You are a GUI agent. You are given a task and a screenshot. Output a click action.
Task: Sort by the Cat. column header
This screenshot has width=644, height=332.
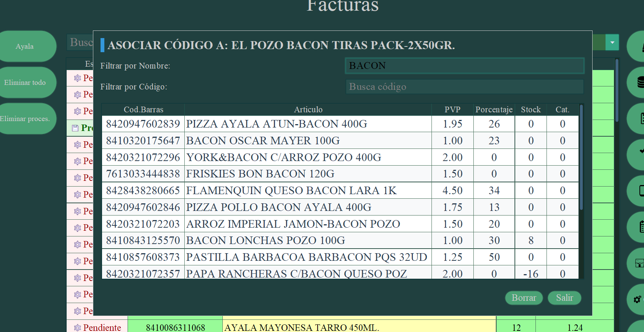pos(563,110)
